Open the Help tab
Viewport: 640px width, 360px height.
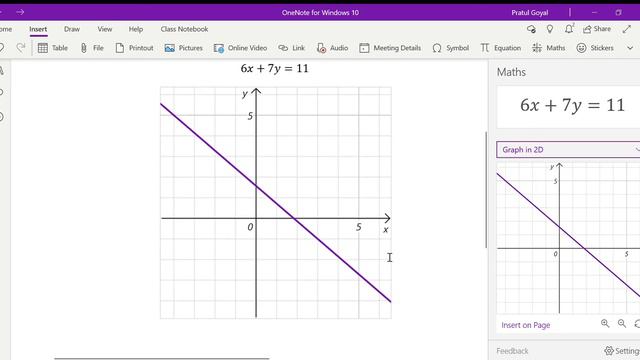(136, 29)
